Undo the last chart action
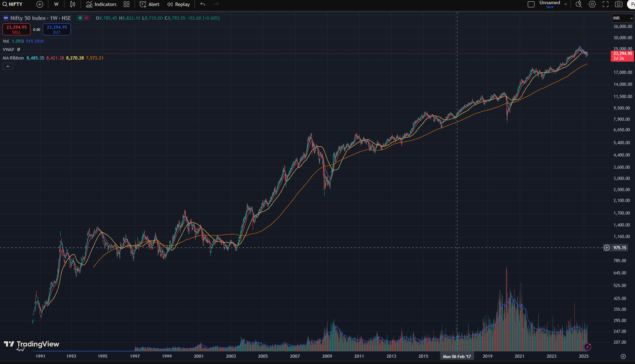The image size is (635, 364). click(x=203, y=4)
